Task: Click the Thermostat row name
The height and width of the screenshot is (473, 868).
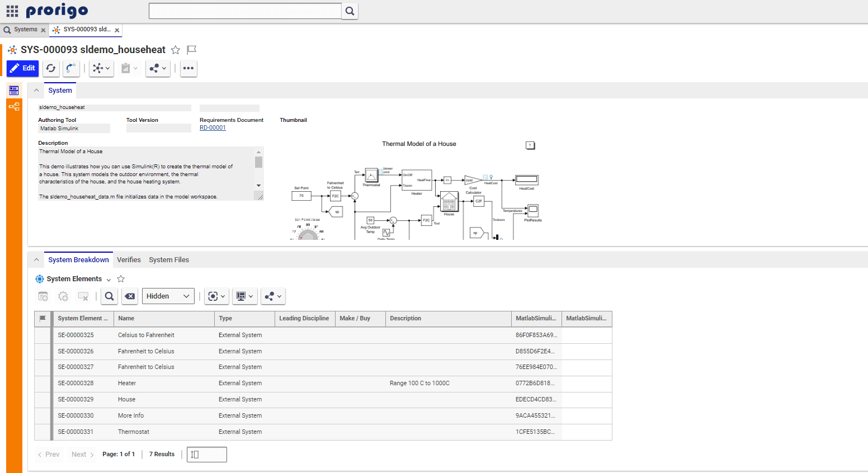Action: click(134, 432)
